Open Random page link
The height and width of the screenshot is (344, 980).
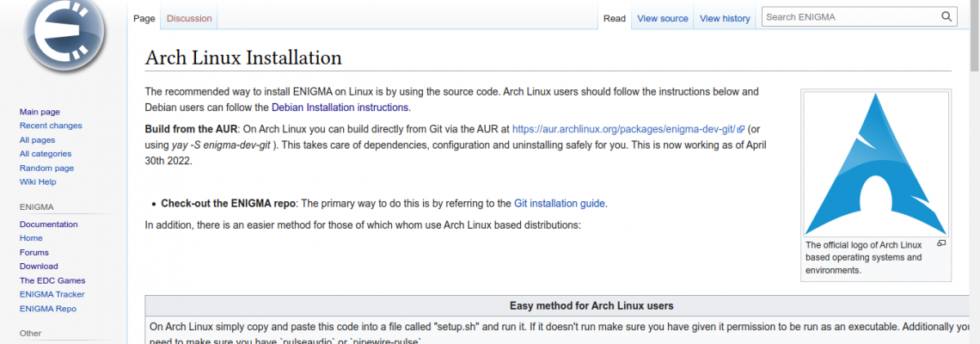click(47, 169)
